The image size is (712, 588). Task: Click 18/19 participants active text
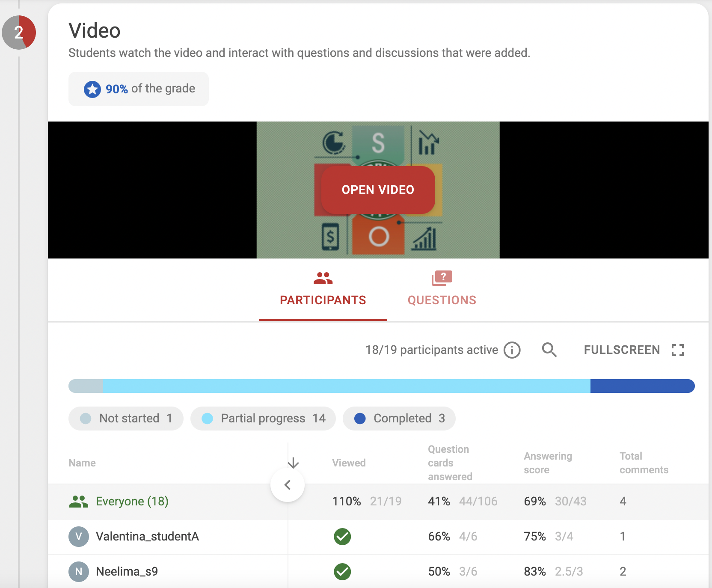coord(432,350)
